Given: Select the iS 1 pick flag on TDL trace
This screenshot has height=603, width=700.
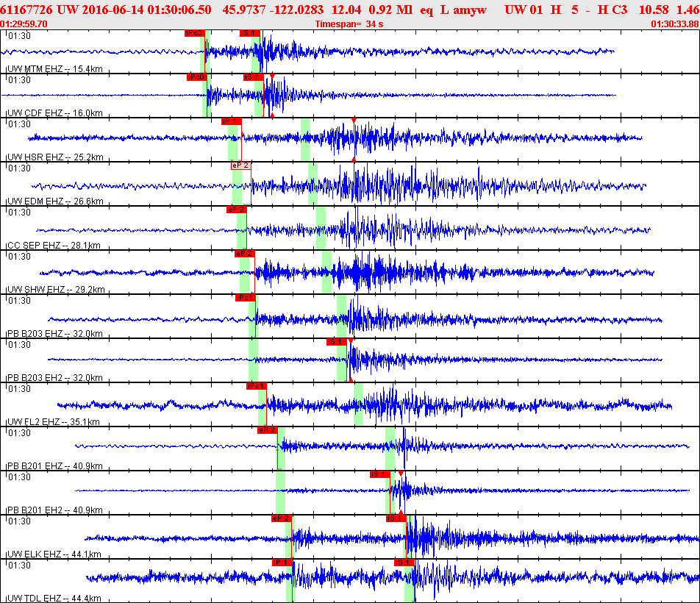Looking at the screenshot, I should (404, 563).
